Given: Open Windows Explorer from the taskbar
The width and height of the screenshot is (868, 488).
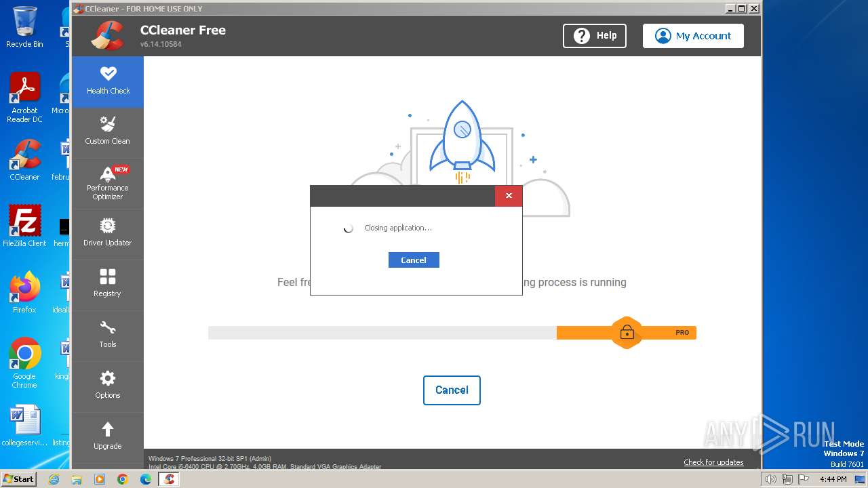Looking at the screenshot, I should (77, 479).
